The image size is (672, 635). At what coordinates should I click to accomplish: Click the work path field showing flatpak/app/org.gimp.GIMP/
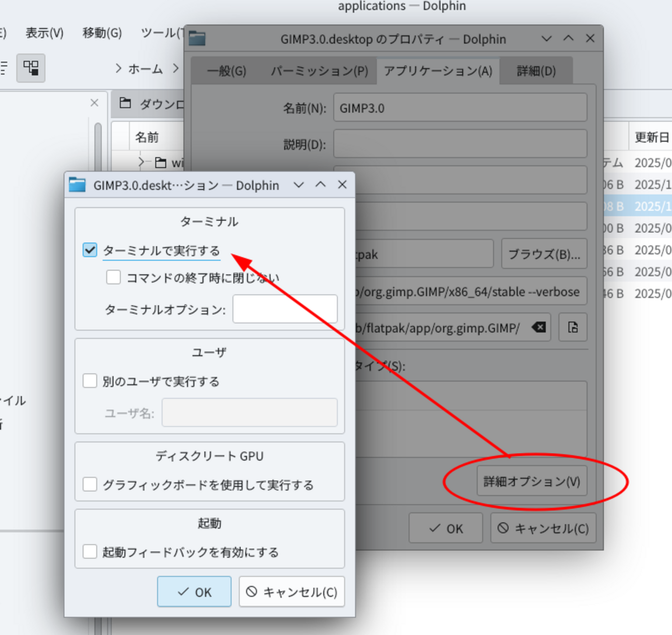[453, 327]
